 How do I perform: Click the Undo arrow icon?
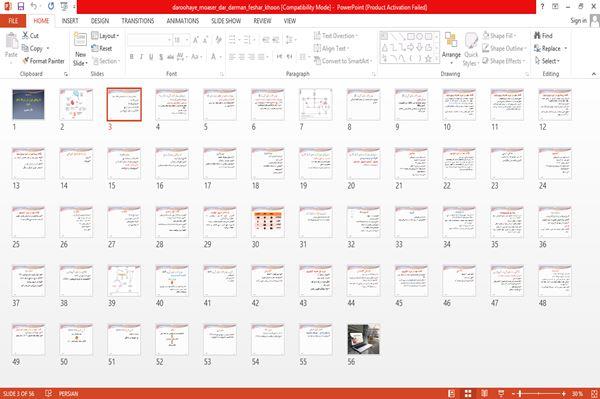34,6
